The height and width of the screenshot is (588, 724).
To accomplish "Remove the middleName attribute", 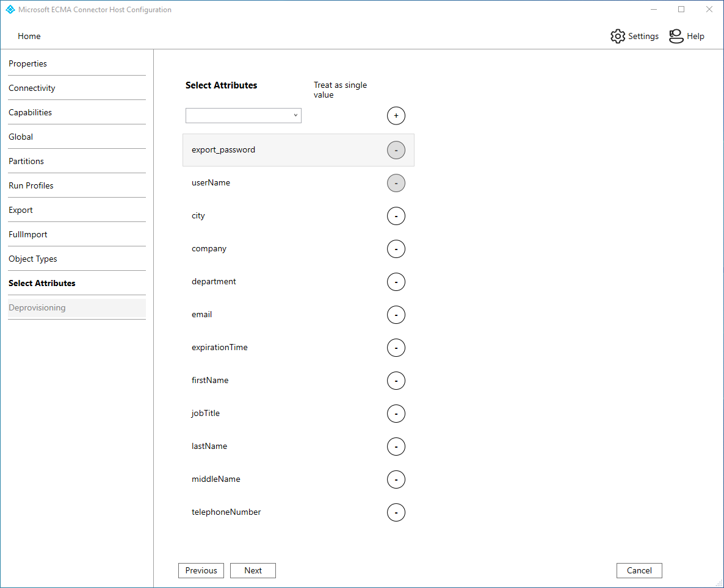I will click(396, 479).
